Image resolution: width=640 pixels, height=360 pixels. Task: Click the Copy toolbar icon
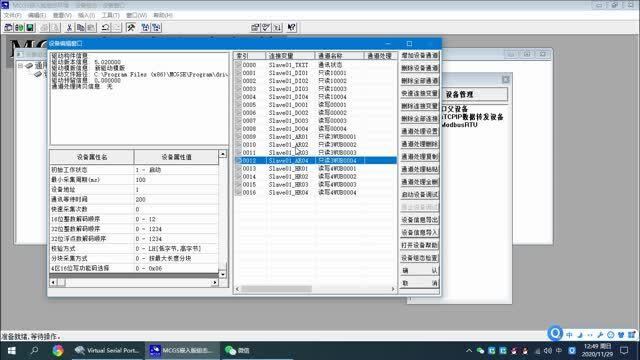[80, 27]
